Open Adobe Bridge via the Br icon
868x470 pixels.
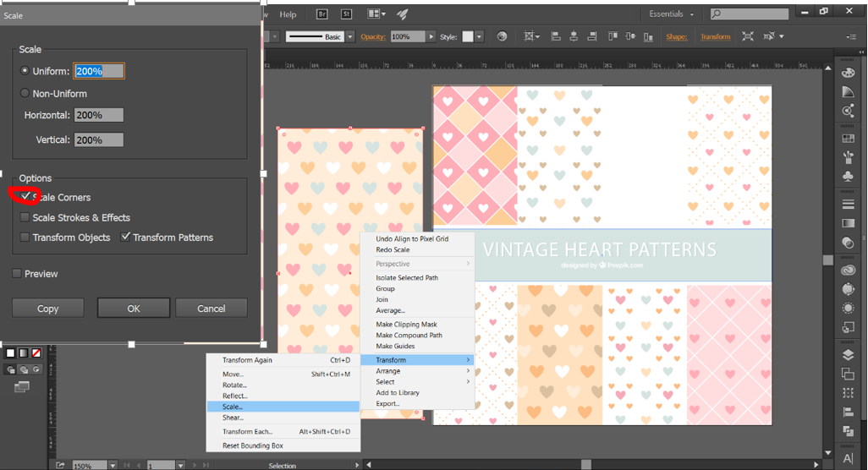(x=322, y=14)
